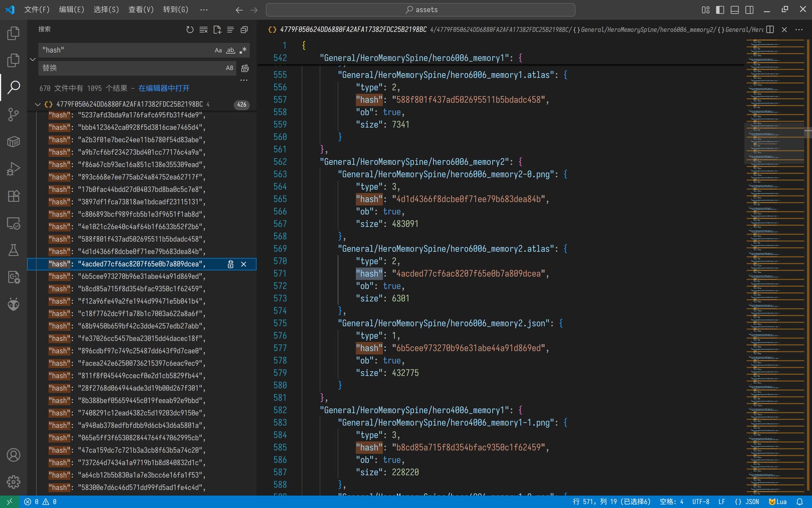Open the 文件(F) menu
The width and height of the screenshot is (812, 508).
[37, 10]
